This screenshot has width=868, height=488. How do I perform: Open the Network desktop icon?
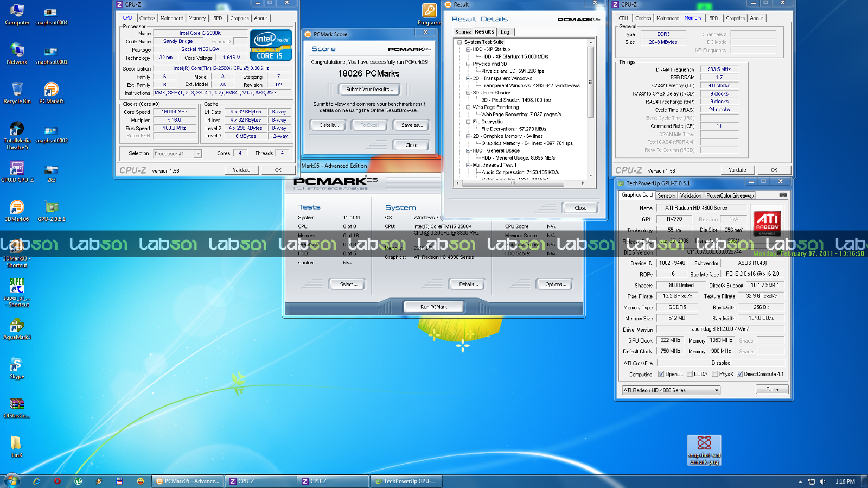click(x=17, y=54)
